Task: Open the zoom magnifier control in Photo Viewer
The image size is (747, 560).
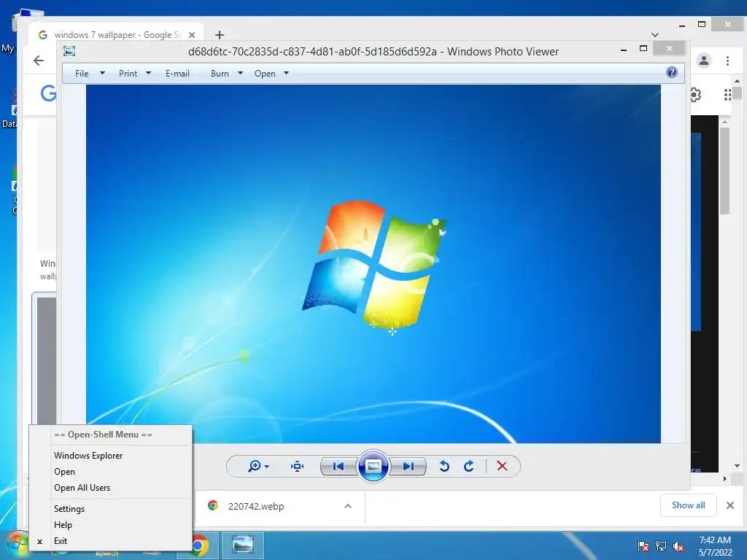Action: coord(255,466)
